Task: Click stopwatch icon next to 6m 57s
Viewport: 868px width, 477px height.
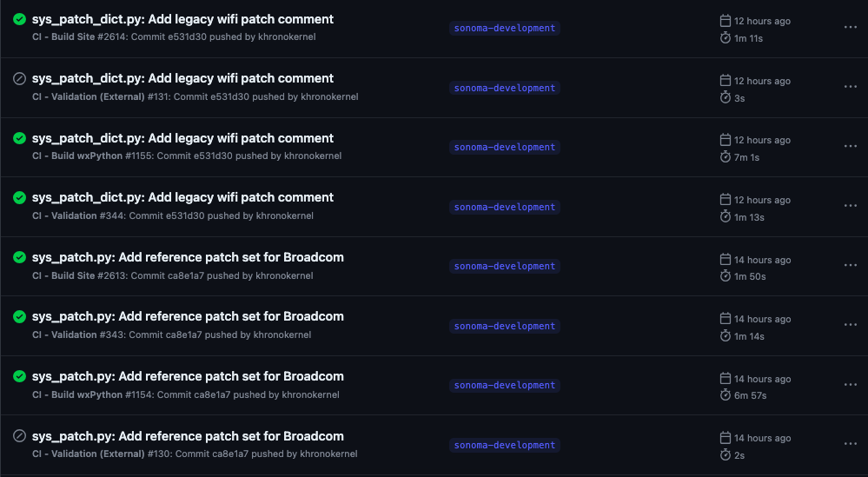Action: [x=726, y=395]
